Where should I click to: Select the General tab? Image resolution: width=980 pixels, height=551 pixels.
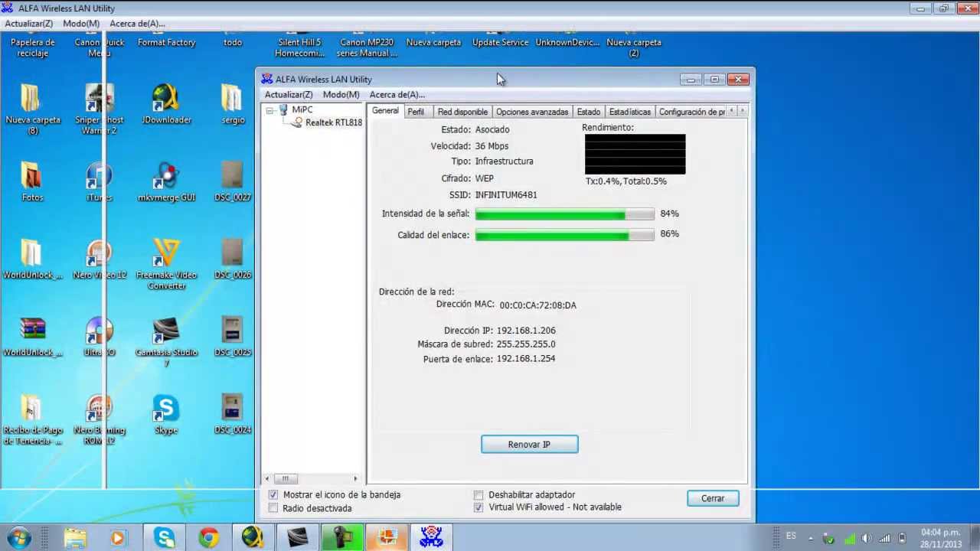(x=385, y=111)
